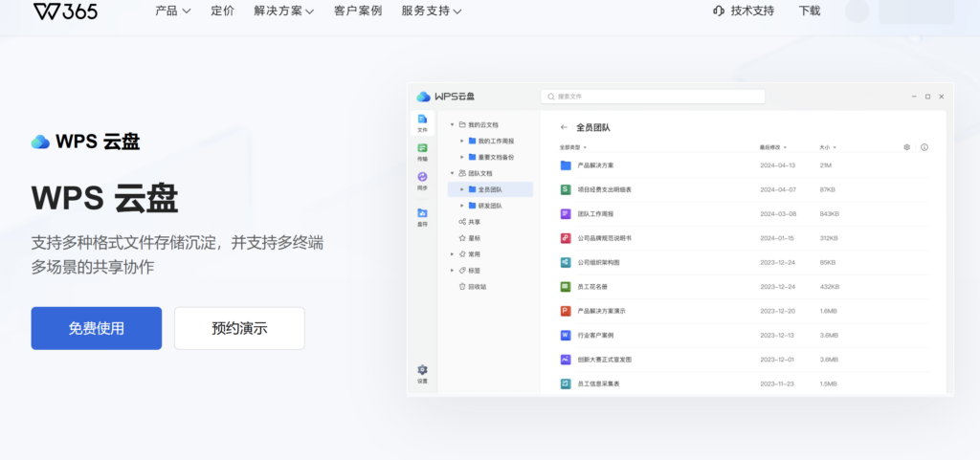The width and height of the screenshot is (980, 460).
Task: Click the 我的工作周报 folder icon in the tree
Action: (473, 141)
